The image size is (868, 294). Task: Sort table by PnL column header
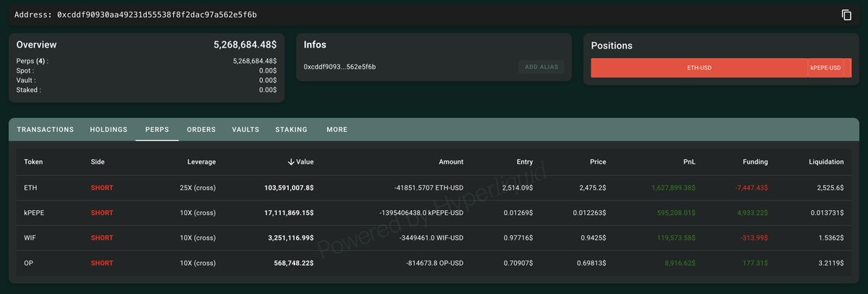(x=688, y=162)
